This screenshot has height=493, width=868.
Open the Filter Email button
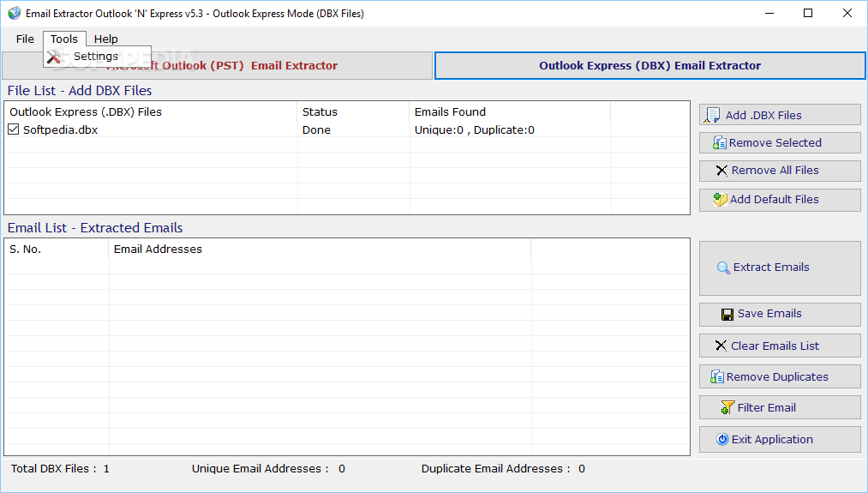(780, 408)
